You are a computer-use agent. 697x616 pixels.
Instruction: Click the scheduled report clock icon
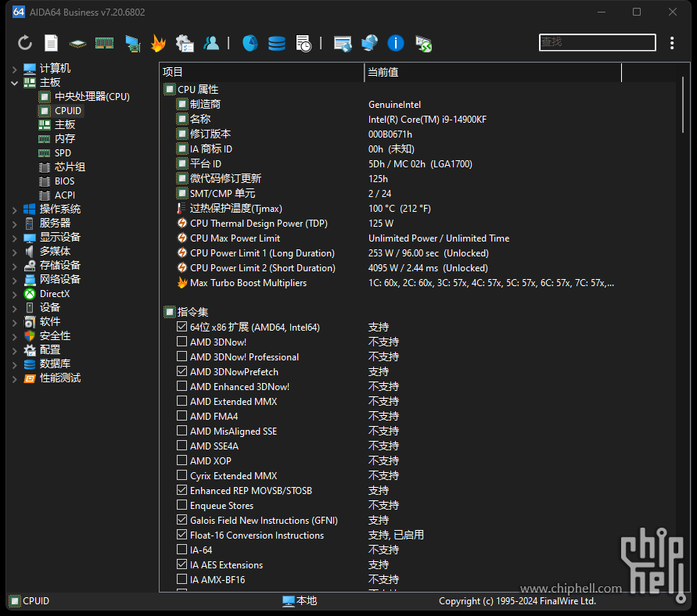pos(304,44)
